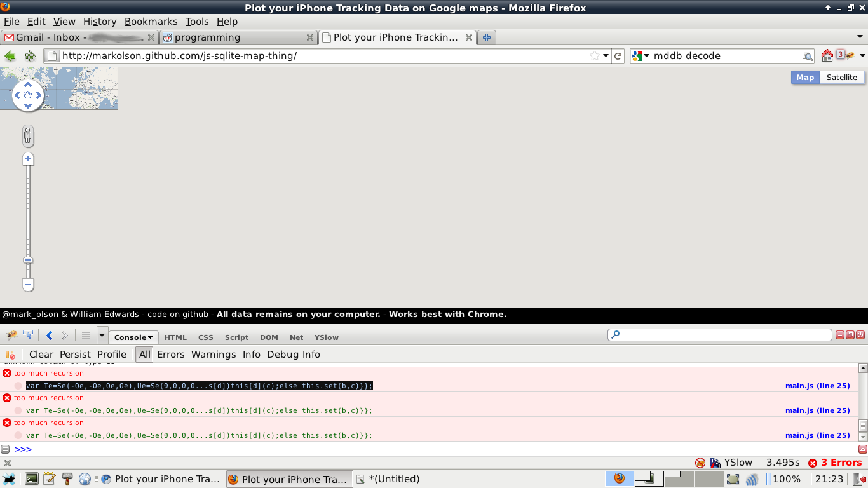Click the map zoom slider handle
Viewport: 868px width, 488px height.
click(x=28, y=261)
